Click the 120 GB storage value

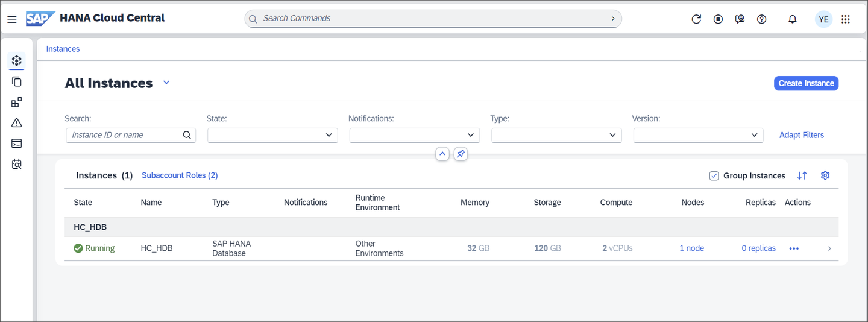547,248
